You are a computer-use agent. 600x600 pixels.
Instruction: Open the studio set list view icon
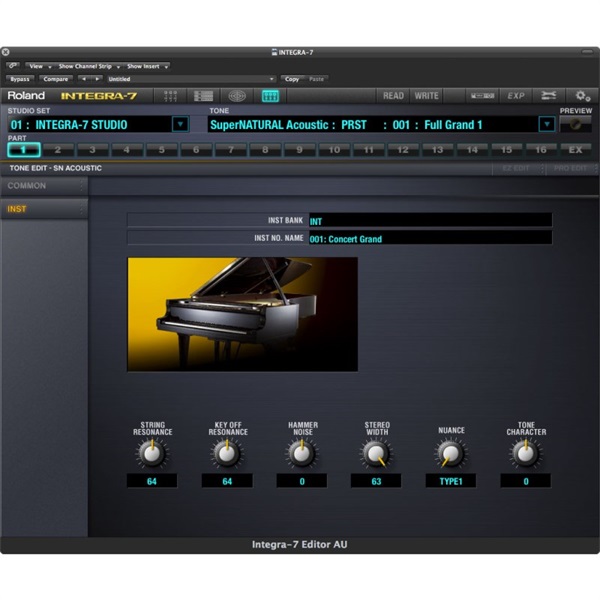(x=203, y=96)
